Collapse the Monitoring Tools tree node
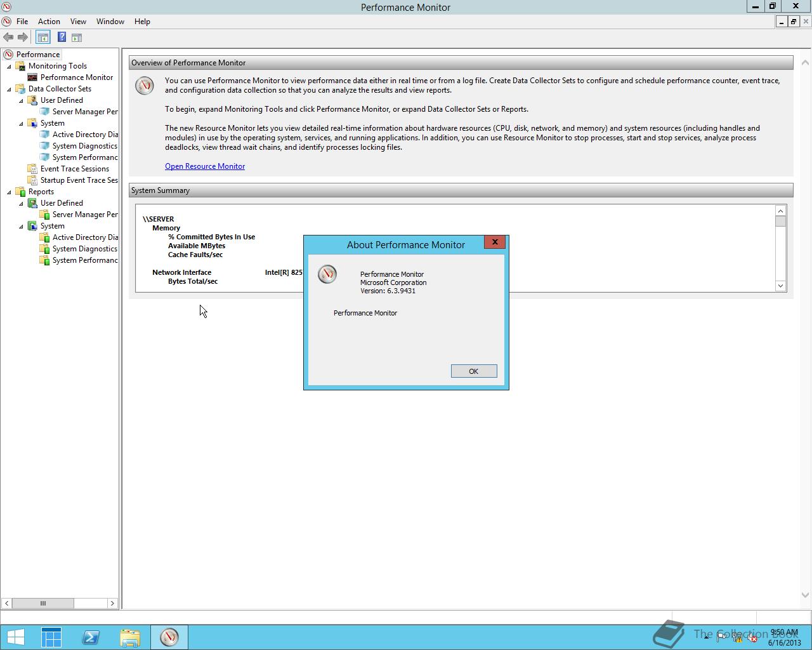Screen dimensions: 812x650 (10, 66)
